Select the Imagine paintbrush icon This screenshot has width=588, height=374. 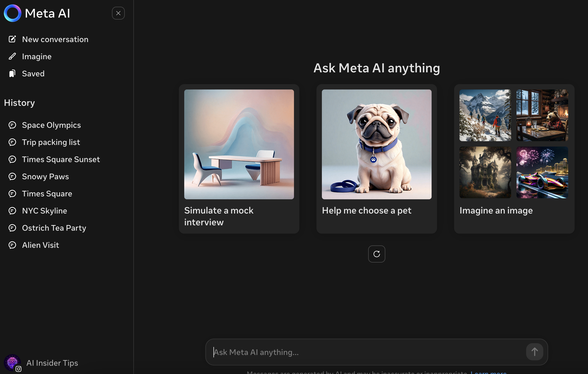coord(12,56)
